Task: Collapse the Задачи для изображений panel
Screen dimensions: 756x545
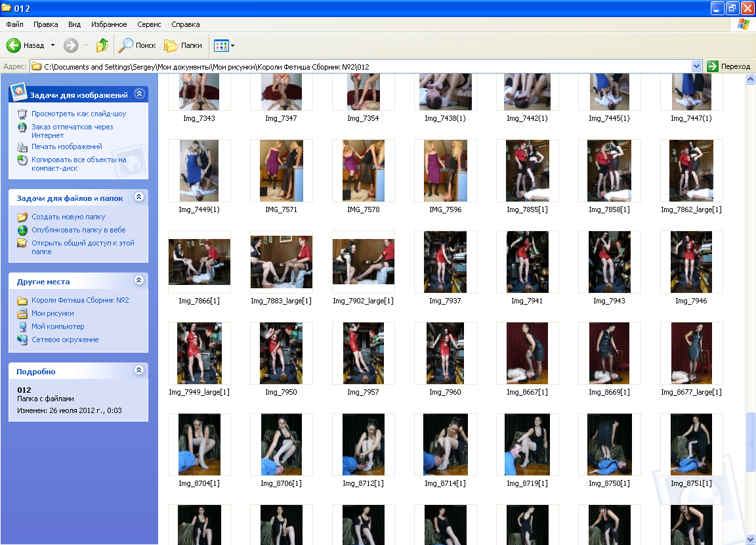Action: click(x=139, y=93)
